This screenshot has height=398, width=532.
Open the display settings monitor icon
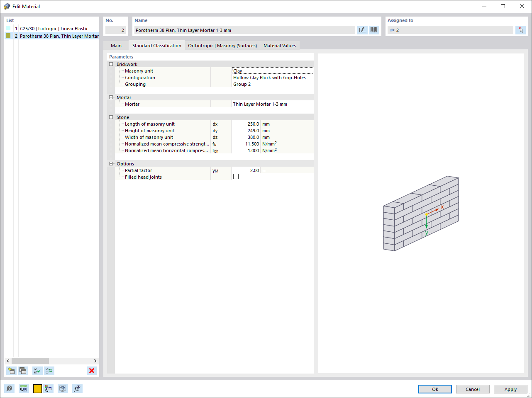coord(62,388)
